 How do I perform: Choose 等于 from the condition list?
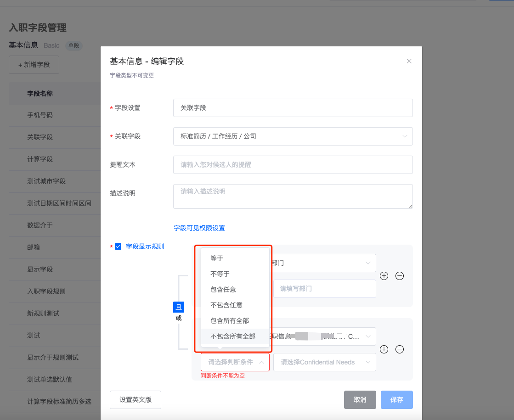click(x=235, y=258)
